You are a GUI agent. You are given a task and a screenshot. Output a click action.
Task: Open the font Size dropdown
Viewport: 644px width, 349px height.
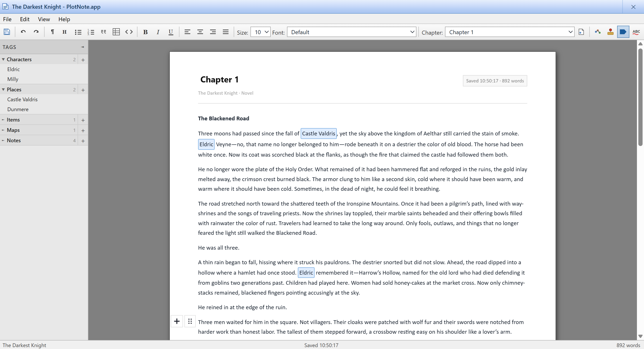[261, 32]
